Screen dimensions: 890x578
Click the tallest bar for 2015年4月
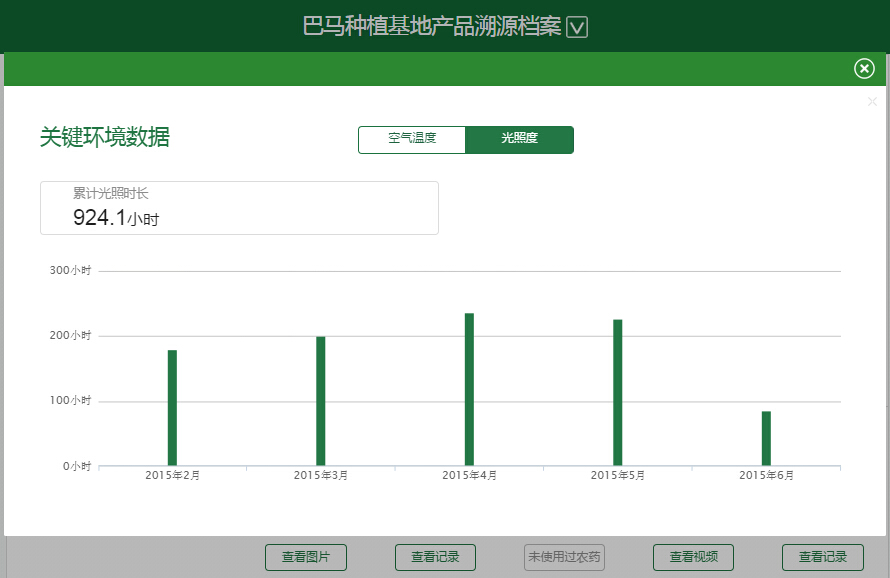click(x=469, y=389)
